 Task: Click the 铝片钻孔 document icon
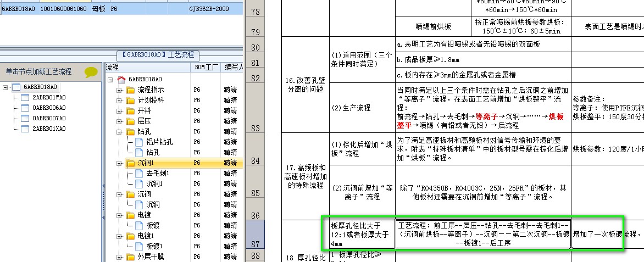click(x=139, y=142)
